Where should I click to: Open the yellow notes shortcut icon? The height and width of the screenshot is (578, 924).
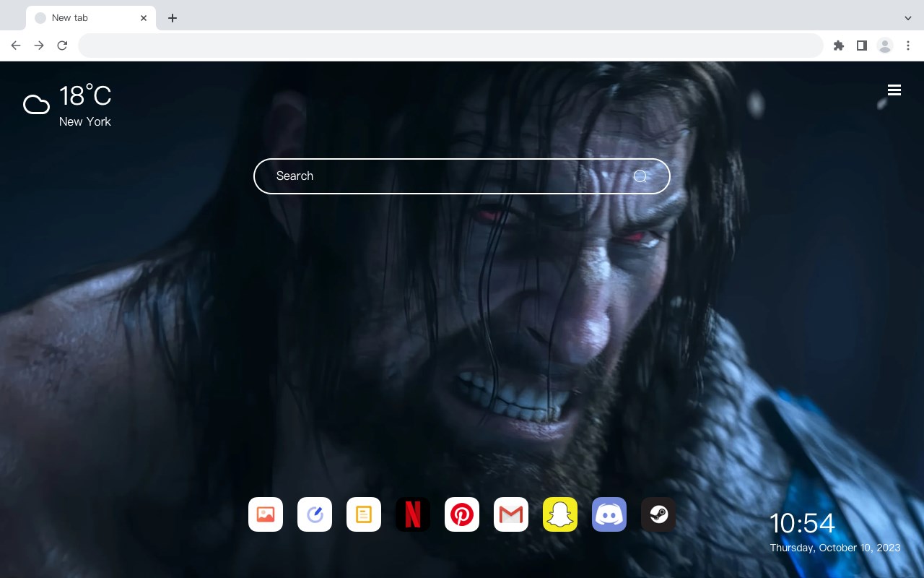click(x=364, y=514)
